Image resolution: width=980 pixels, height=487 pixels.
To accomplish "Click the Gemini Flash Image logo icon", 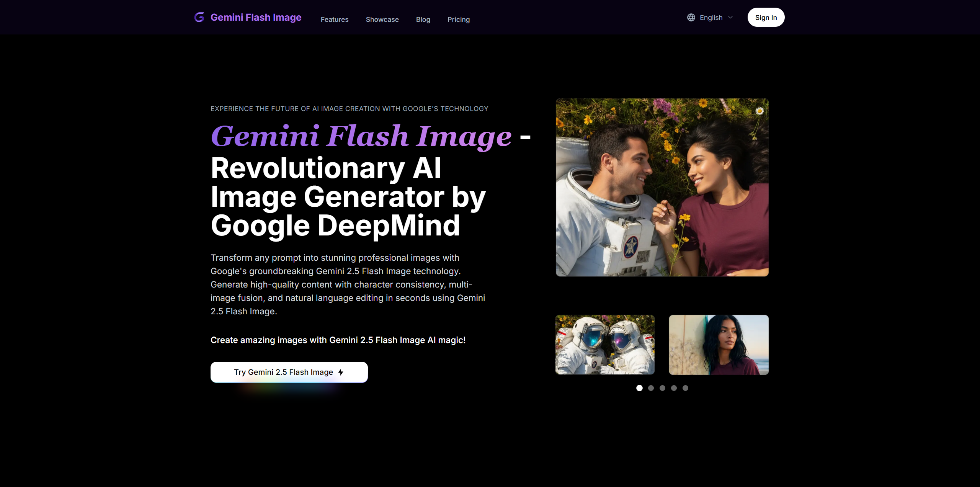I will [x=199, y=17].
